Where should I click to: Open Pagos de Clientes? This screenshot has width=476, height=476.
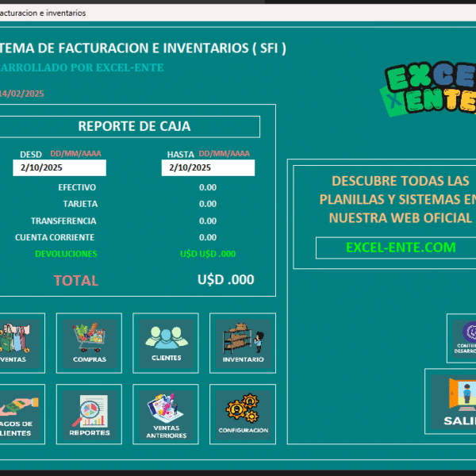click(x=17, y=413)
